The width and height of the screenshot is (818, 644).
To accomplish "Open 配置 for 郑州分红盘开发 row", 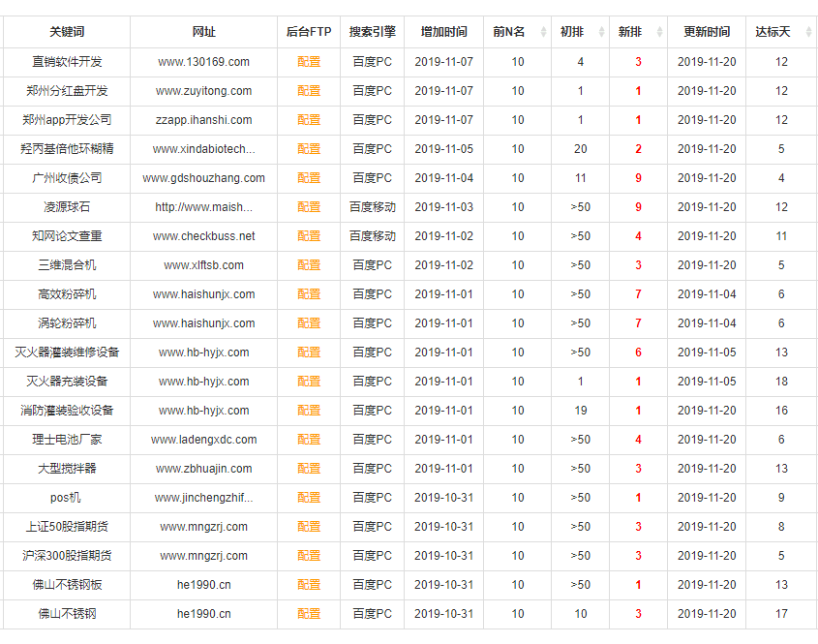I will (309, 91).
